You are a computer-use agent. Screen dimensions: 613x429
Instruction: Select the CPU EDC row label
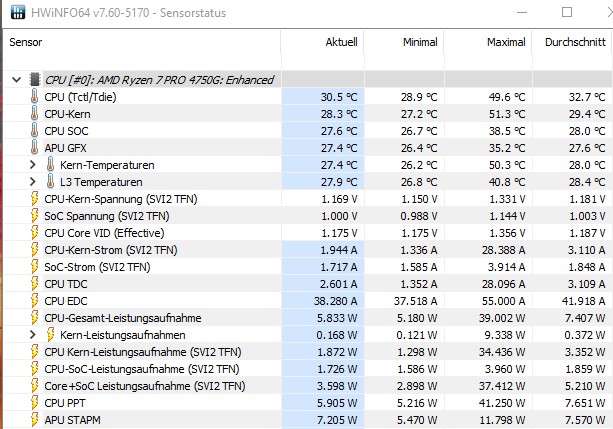[x=66, y=301]
